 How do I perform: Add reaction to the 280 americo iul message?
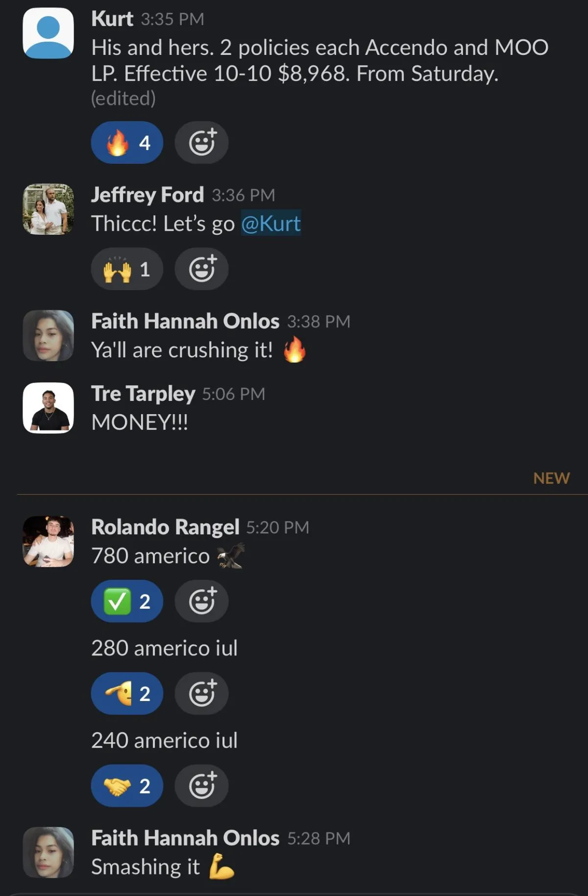point(201,693)
